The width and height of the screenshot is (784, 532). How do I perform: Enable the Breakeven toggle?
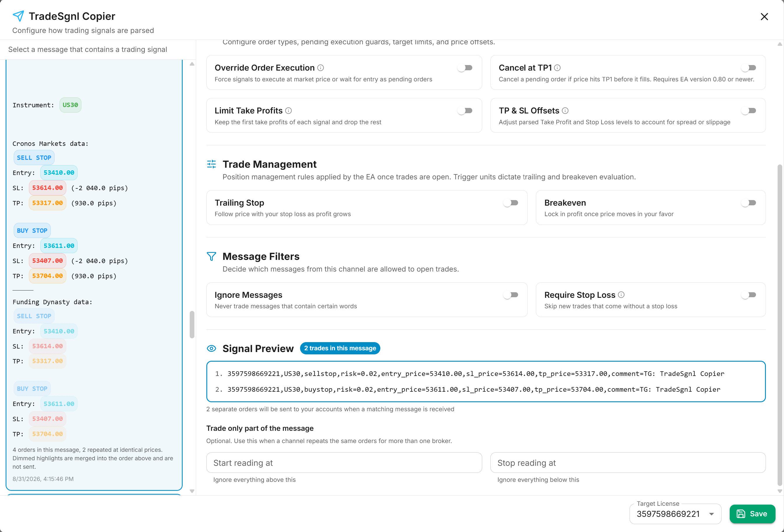pyautogui.click(x=749, y=203)
